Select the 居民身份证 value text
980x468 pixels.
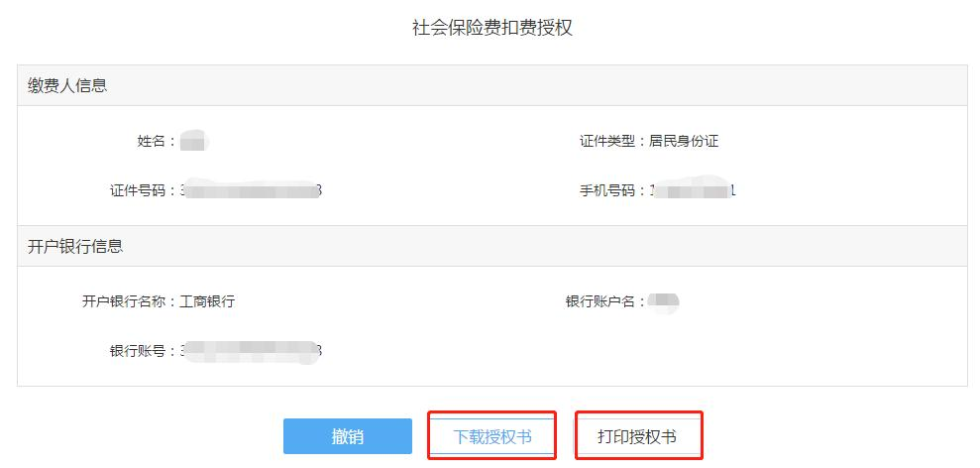(684, 142)
